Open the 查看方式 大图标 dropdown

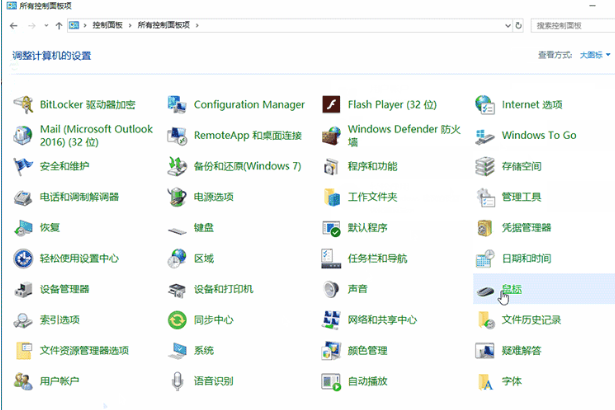(595, 55)
